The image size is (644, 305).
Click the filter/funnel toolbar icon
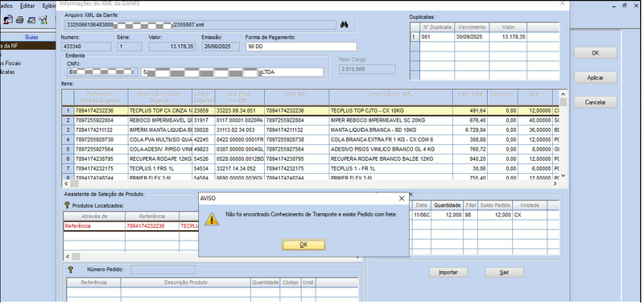tap(43, 19)
